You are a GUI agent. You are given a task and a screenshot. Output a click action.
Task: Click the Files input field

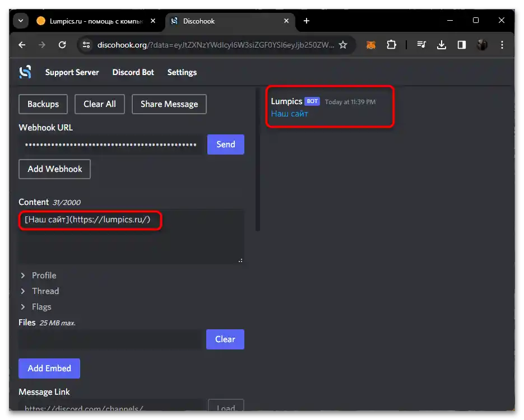(x=110, y=339)
